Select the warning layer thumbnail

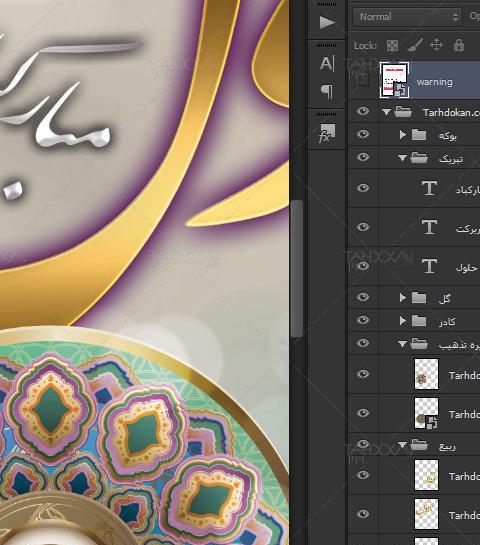394,81
